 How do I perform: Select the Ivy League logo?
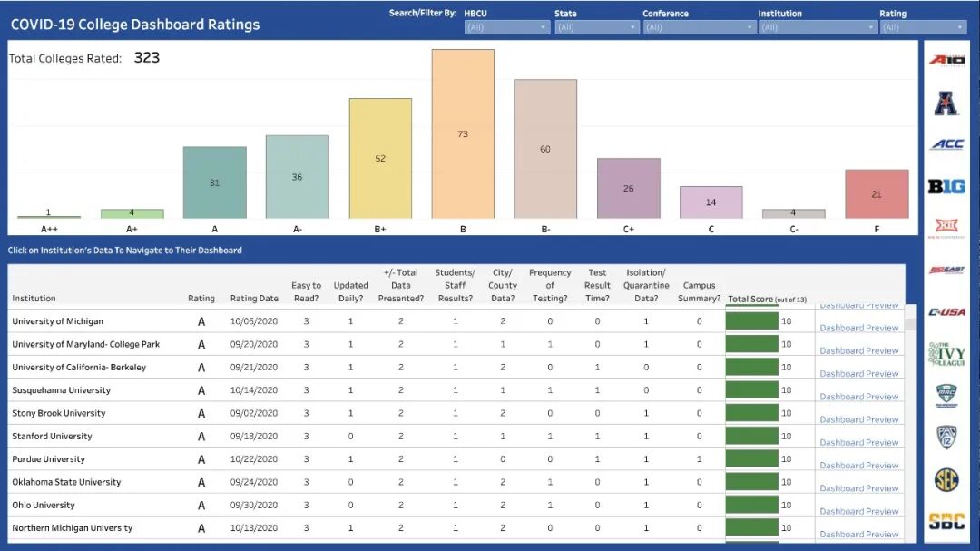coord(946,354)
